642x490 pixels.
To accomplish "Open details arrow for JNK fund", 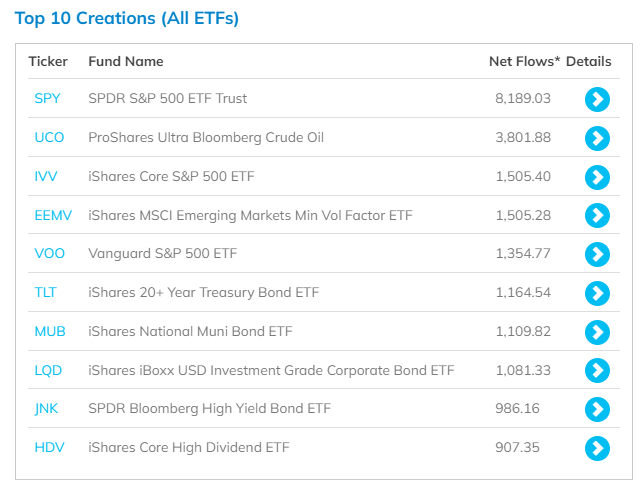I will click(597, 409).
